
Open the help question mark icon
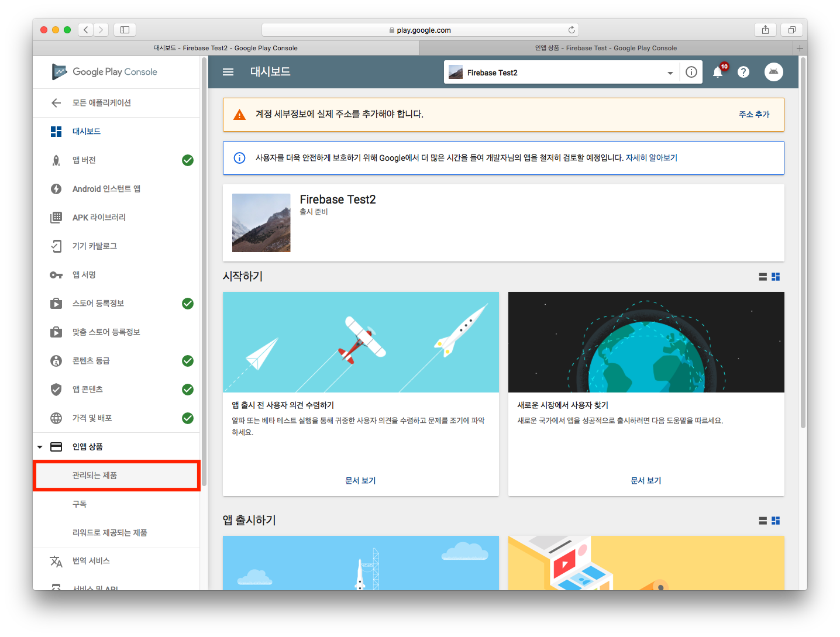pos(743,72)
